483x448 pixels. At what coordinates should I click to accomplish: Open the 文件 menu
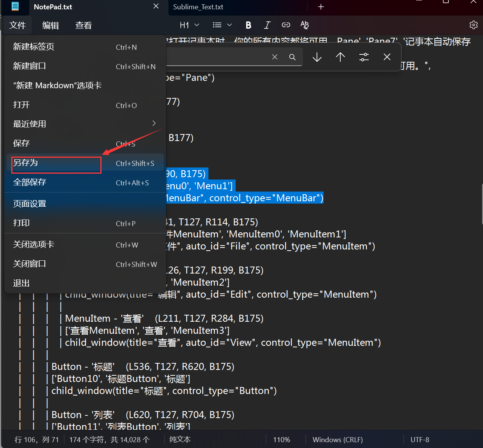point(17,25)
